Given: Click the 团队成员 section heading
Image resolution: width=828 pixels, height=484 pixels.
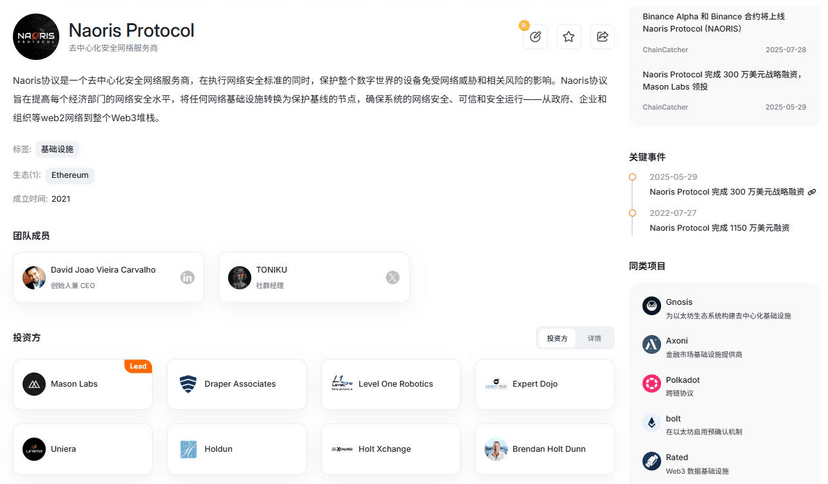Looking at the screenshot, I should pos(31,236).
